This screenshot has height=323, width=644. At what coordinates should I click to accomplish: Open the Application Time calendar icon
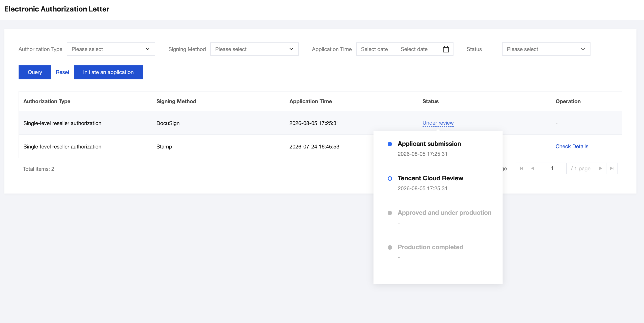point(446,49)
